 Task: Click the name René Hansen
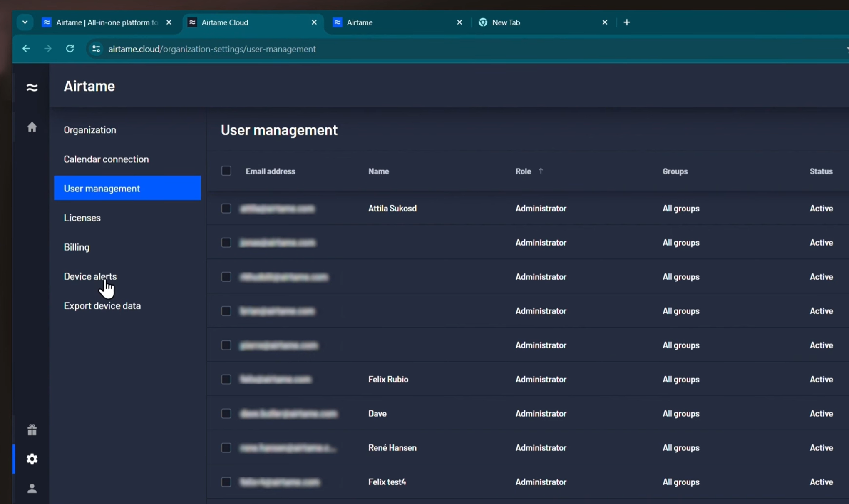pyautogui.click(x=392, y=447)
